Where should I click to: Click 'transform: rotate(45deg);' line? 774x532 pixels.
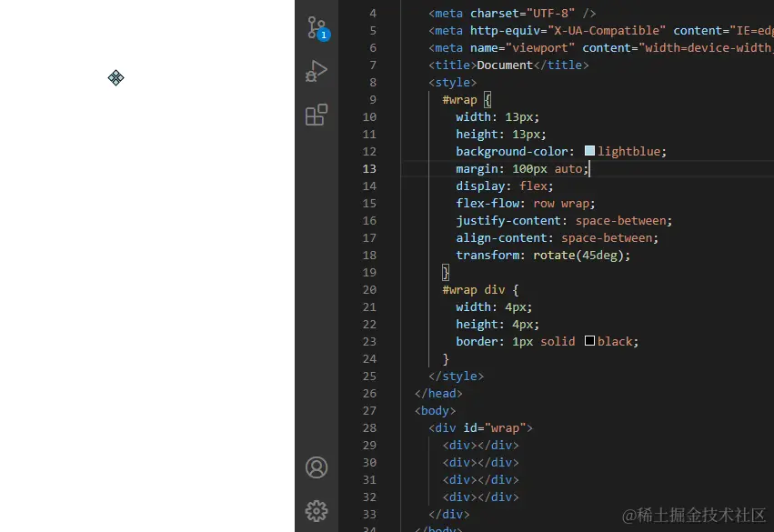point(543,256)
